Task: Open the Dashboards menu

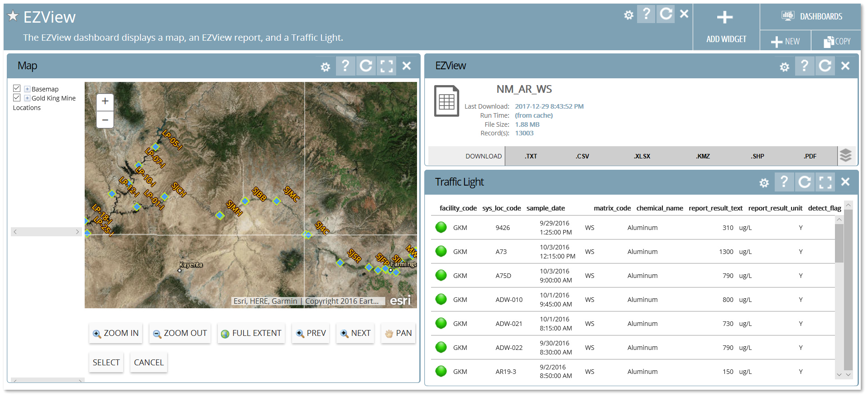Action: coord(811,17)
